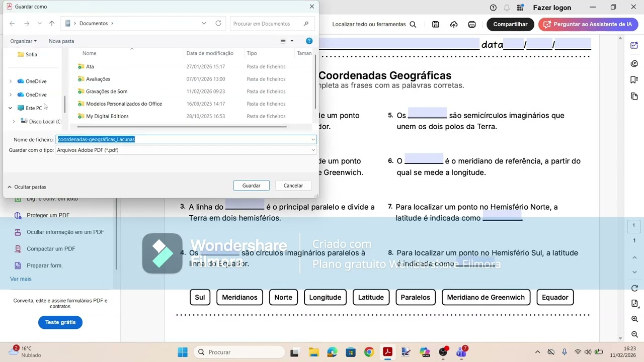Sort by Nome column header
The image size is (644, 362).
tap(89, 53)
